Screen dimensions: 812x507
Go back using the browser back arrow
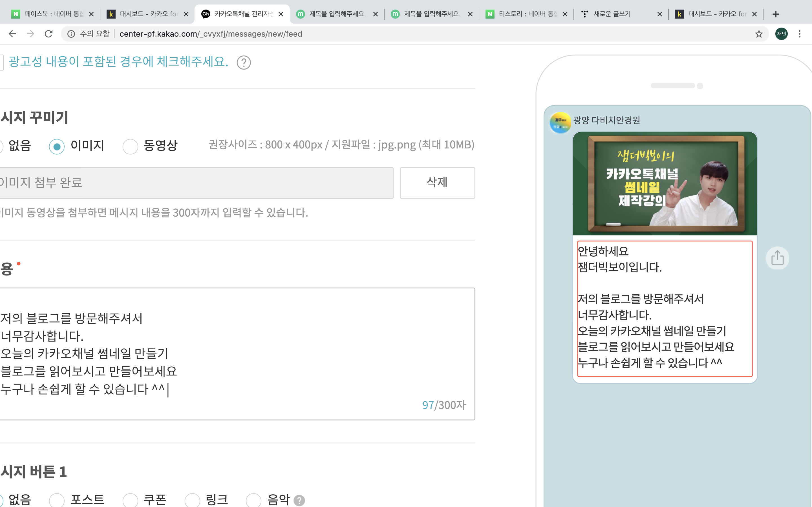(12, 34)
